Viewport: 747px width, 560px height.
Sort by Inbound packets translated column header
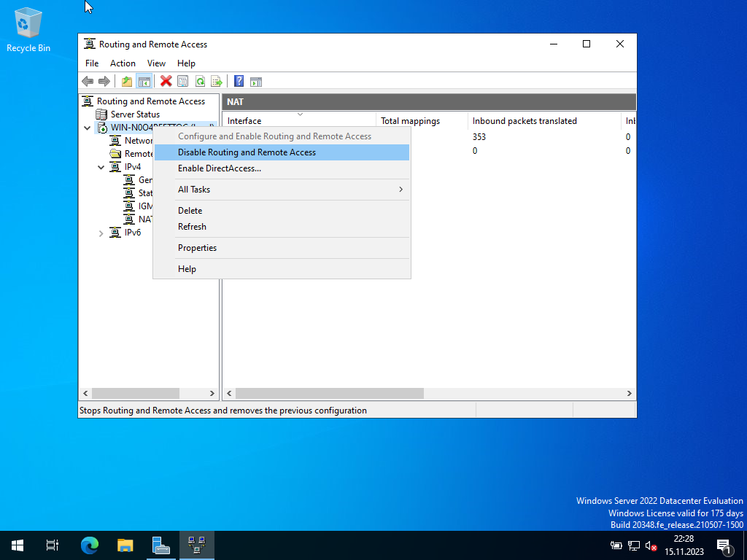tap(544, 120)
